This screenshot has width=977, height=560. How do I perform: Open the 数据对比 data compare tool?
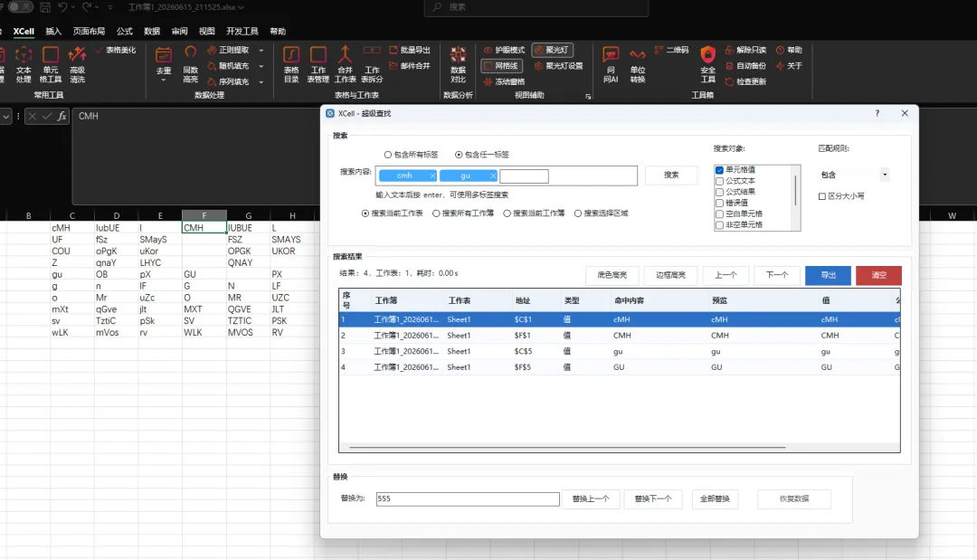pos(458,64)
